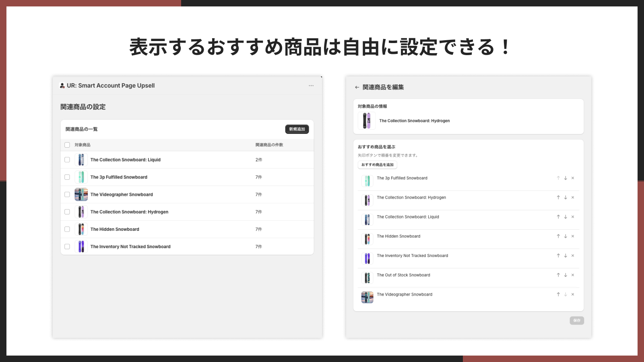This screenshot has height=362, width=644.
Task: Move The Out of Stock Snowboard up
Action: pos(558,275)
